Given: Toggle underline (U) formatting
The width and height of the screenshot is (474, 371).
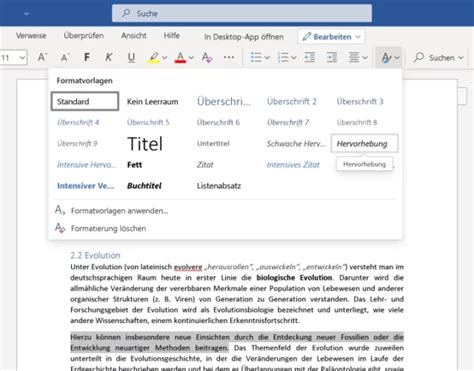Looking at the screenshot, I should point(131,57).
